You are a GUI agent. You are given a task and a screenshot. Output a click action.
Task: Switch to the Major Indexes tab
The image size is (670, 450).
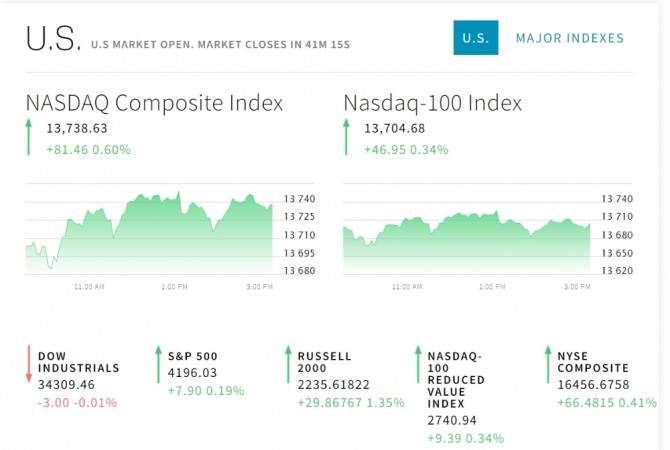coord(570,38)
